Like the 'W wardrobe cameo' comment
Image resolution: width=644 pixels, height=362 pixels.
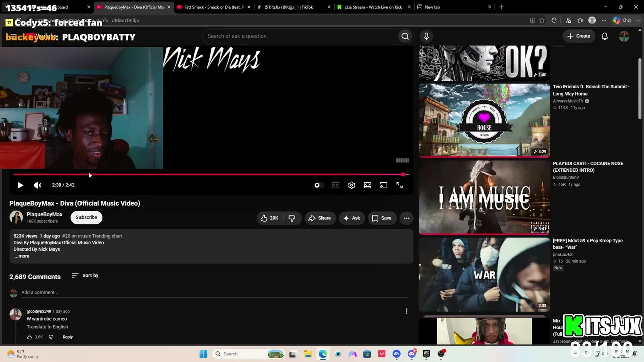click(x=29, y=337)
